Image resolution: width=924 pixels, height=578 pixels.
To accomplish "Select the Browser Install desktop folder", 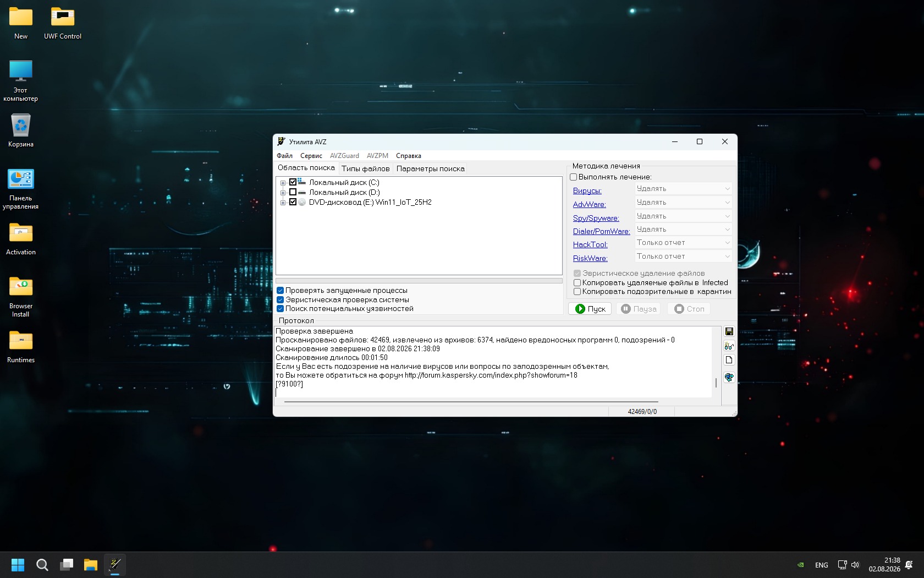I will pos(21,297).
